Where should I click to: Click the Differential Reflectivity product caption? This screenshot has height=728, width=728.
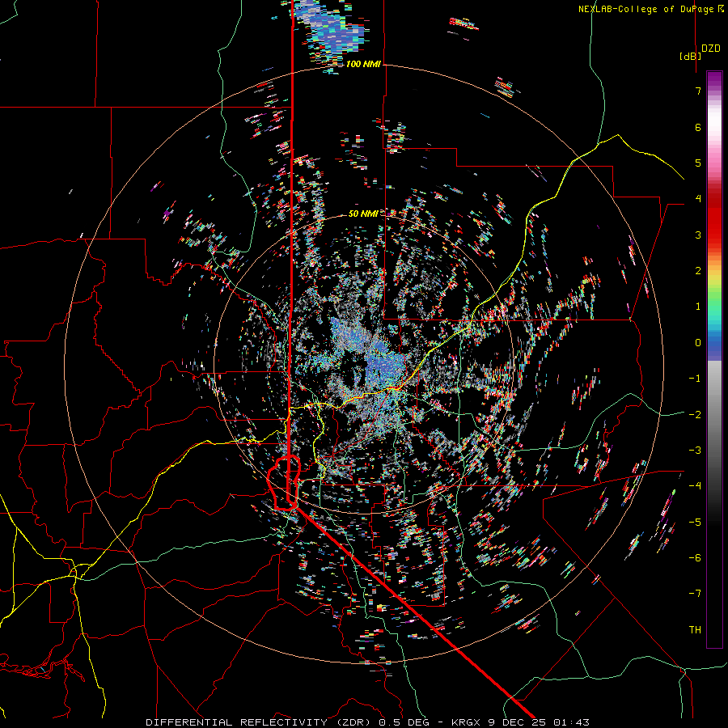tap(367, 722)
